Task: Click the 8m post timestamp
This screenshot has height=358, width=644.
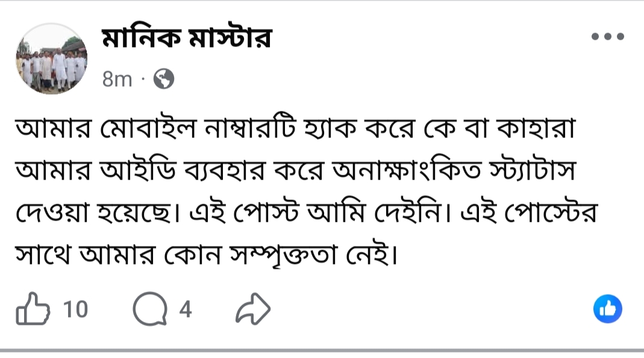Action: [x=117, y=80]
